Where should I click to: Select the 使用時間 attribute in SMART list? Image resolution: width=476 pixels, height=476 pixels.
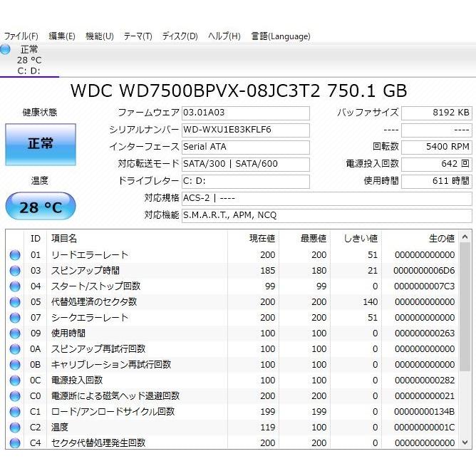(x=232, y=333)
